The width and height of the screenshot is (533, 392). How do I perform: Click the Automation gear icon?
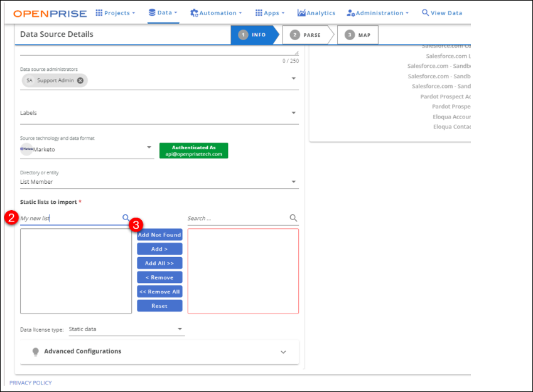click(194, 13)
